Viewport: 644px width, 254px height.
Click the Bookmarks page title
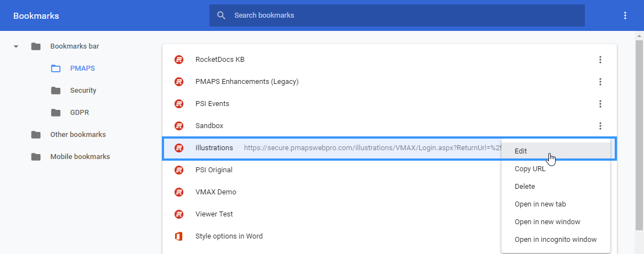click(x=36, y=15)
